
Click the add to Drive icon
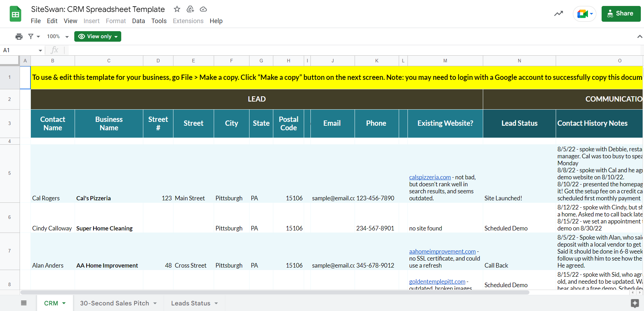pyautogui.click(x=190, y=9)
